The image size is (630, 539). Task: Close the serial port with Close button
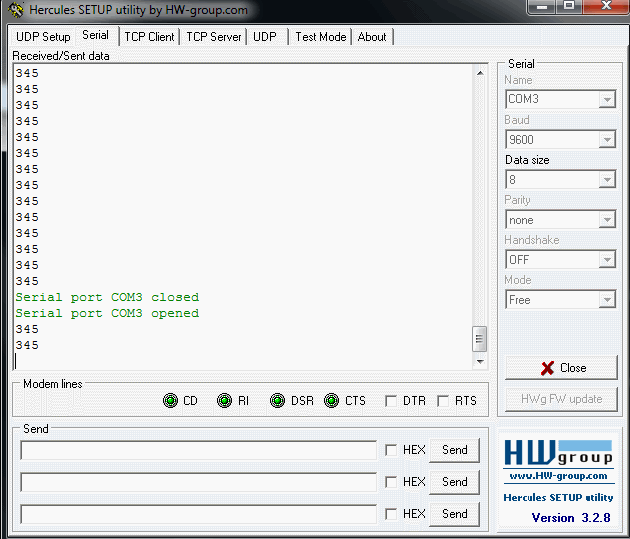[561, 368]
